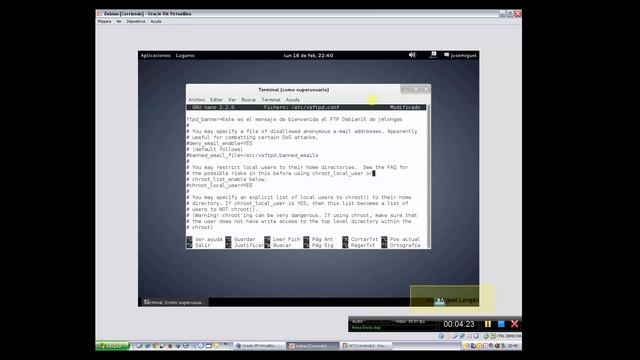Open the Ver menu in Terminal
This screenshot has height=360, width=640.
[232, 100]
